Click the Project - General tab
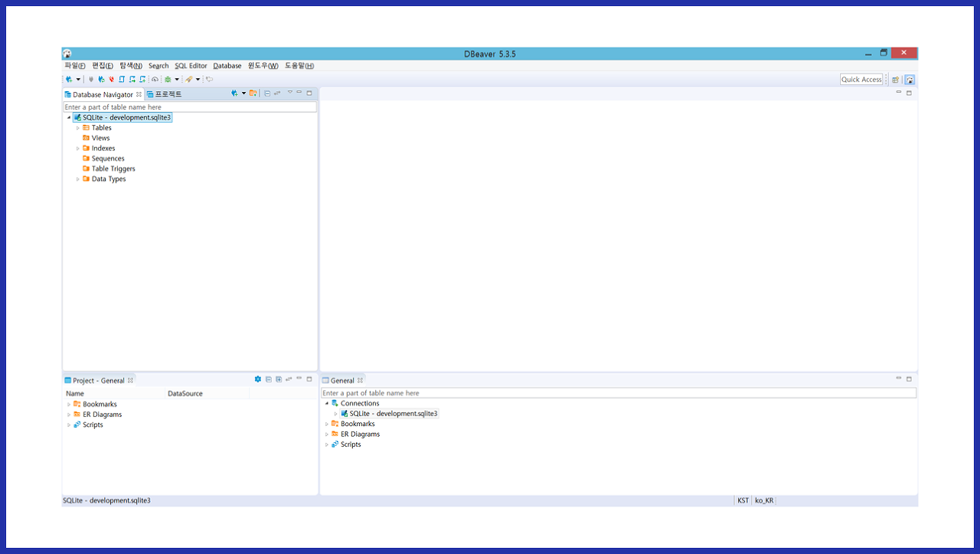Viewport: 980px width, 554px height. click(99, 380)
